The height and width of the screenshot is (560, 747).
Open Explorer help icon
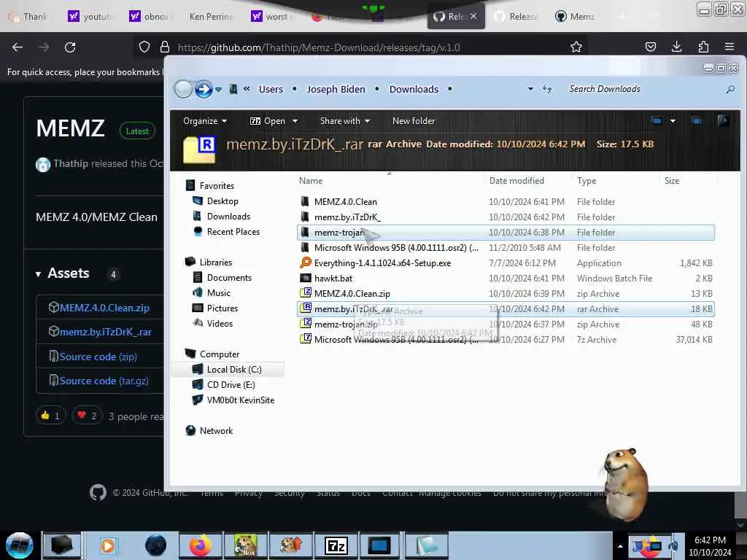tap(723, 120)
